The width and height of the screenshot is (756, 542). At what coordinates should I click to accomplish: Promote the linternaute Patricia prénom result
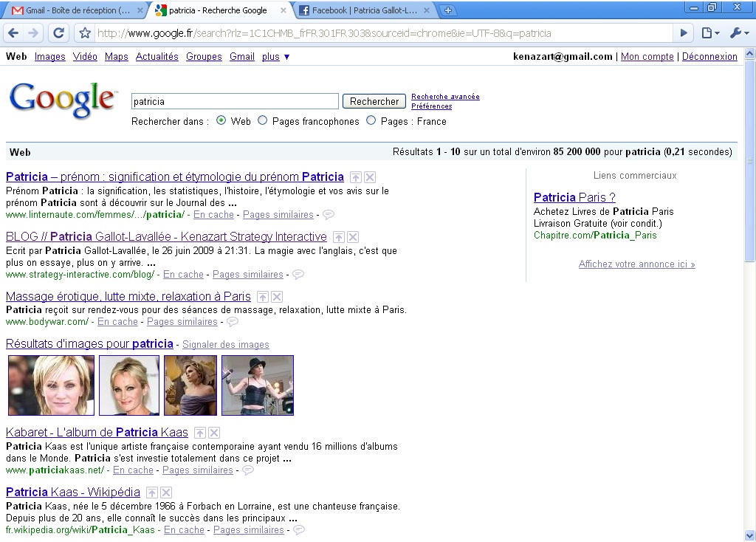(x=355, y=177)
